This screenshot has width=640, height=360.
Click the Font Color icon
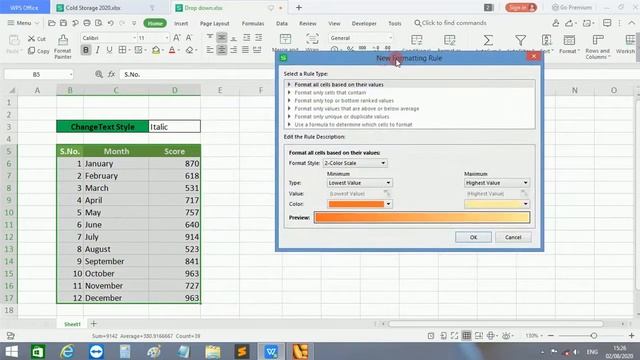172,50
